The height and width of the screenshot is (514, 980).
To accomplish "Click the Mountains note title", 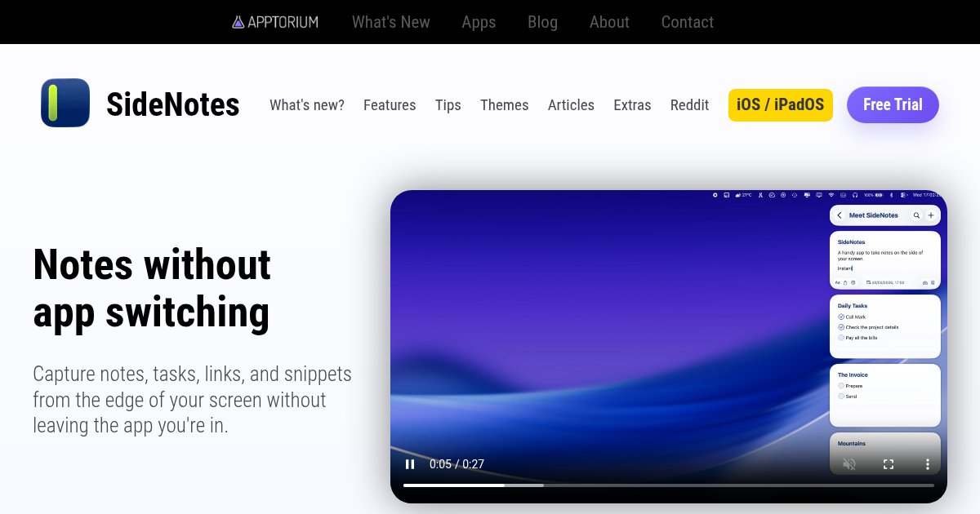I will [852, 444].
